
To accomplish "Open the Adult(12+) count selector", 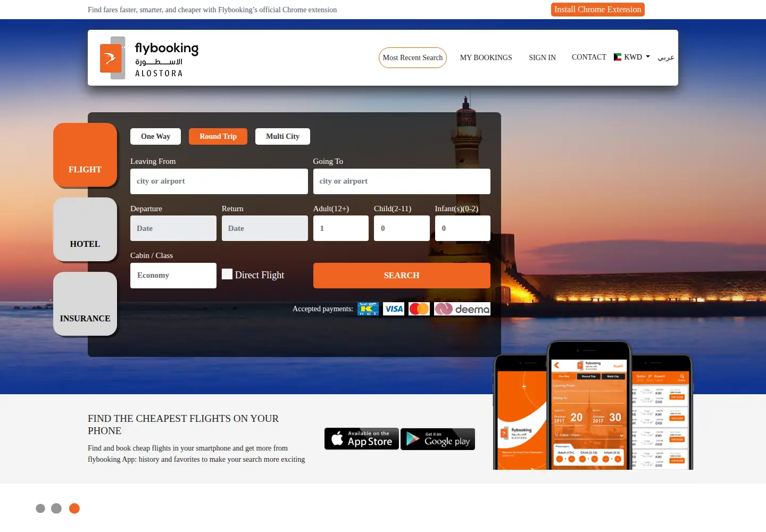I will [341, 228].
